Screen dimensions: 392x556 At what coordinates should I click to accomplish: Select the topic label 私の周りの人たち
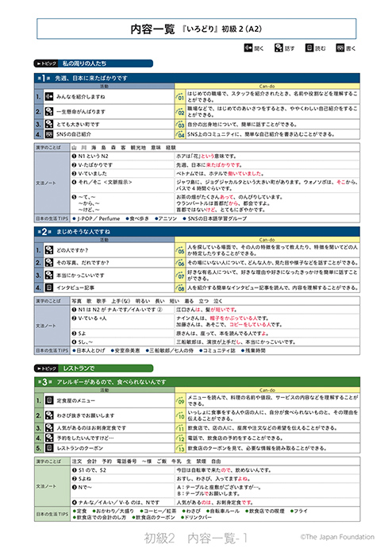[84, 64]
